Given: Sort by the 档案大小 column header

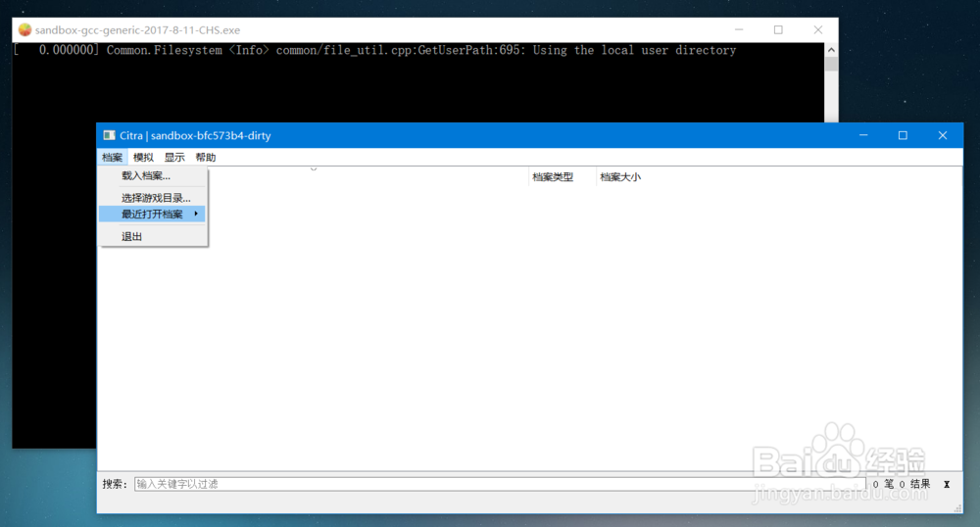Looking at the screenshot, I should pos(620,177).
